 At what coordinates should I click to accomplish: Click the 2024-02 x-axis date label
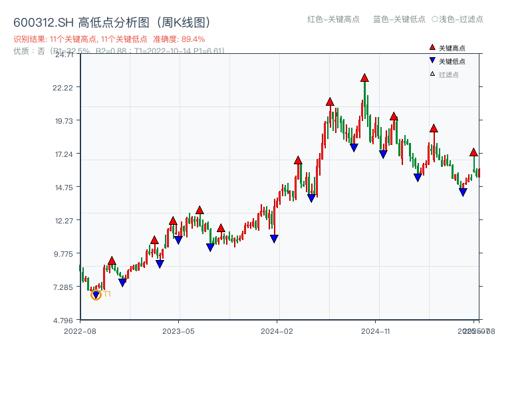click(277, 331)
